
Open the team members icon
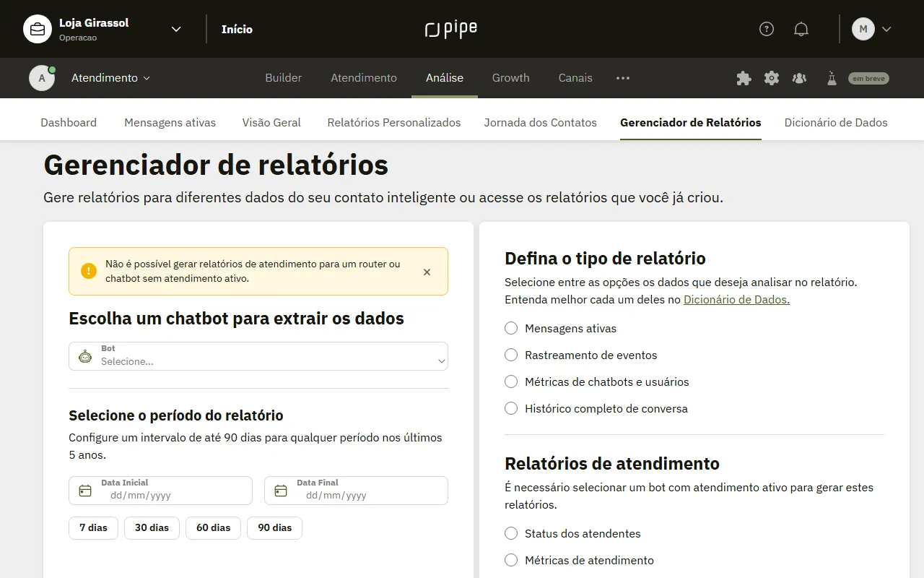pyautogui.click(x=799, y=78)
